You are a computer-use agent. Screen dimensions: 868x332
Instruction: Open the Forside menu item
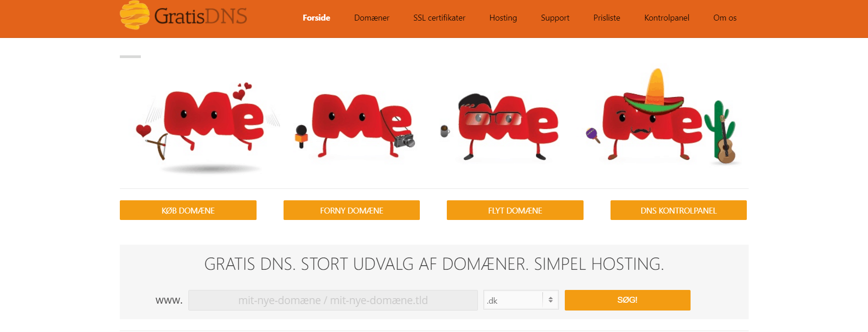(316, 18)
